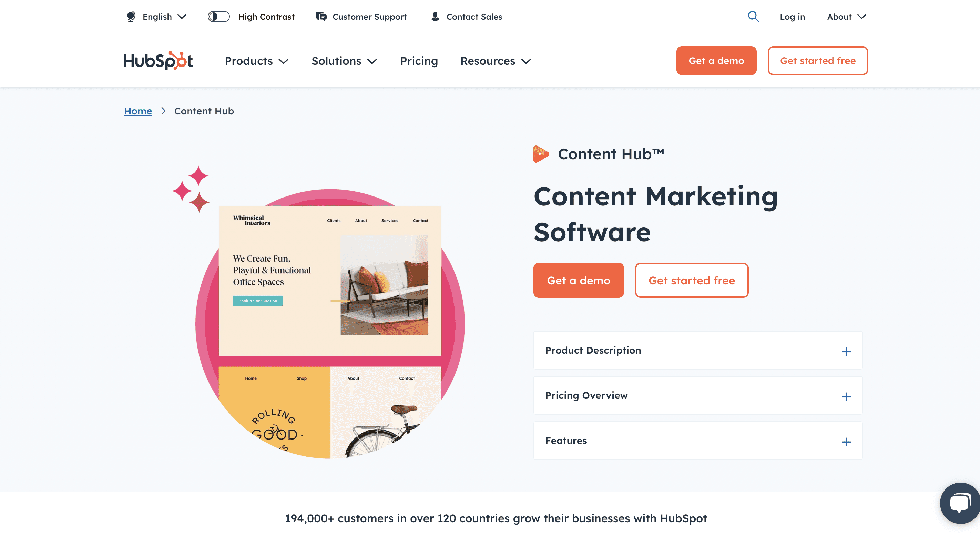Image resolution: width=980 pixels, height=535 pixels.
Task: Click the Get started free button
Action: point(692,280)
